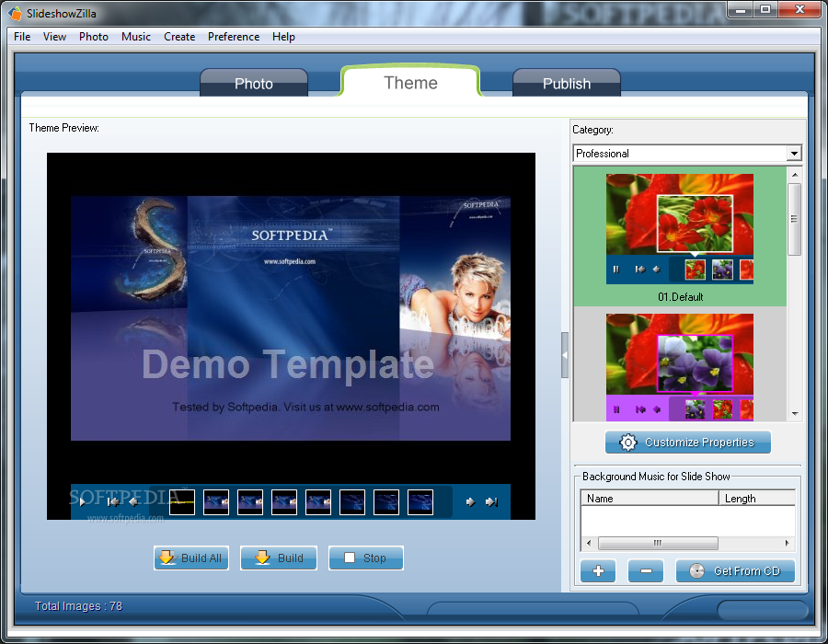The image size is (828, 644).
Task: Open the Help menu
Action: click(283, 37)
